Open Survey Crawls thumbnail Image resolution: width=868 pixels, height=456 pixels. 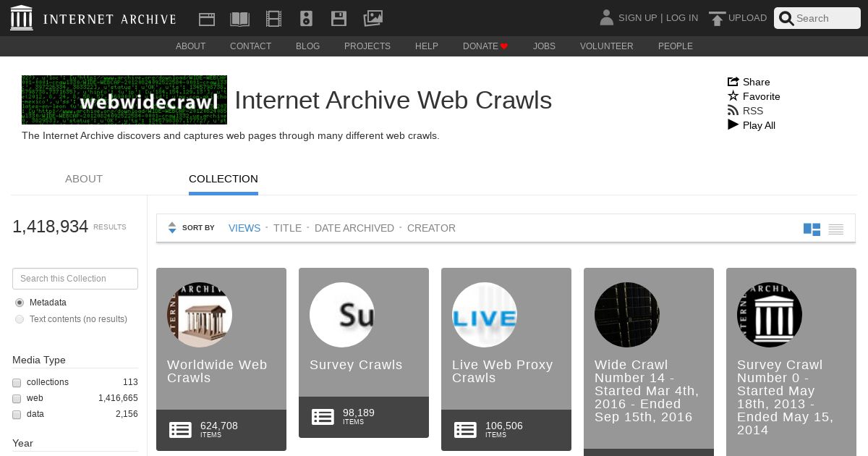point(342,315)
